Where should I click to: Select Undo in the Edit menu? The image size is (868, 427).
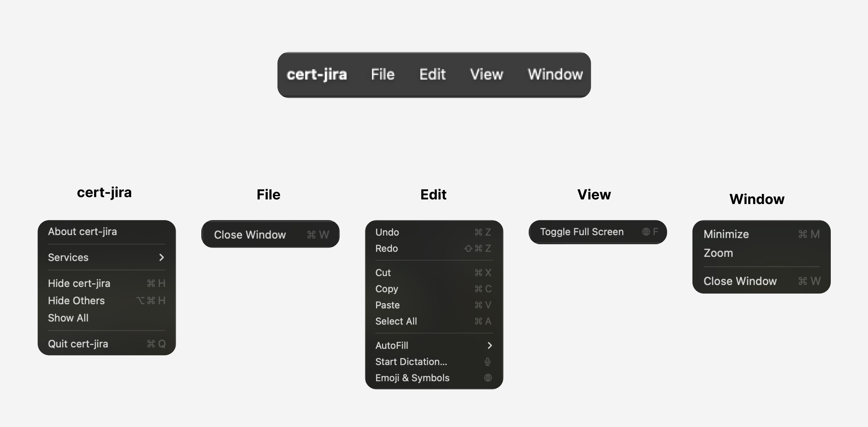387,232
